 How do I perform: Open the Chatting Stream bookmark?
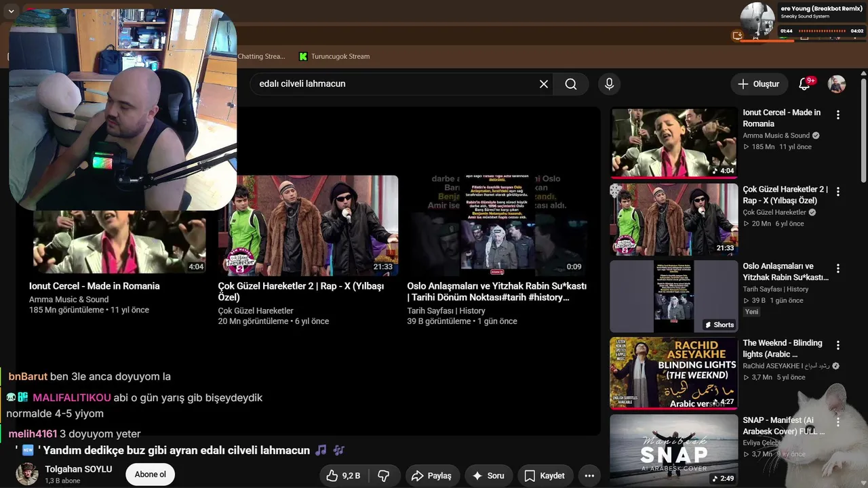[x=261, y=56]
